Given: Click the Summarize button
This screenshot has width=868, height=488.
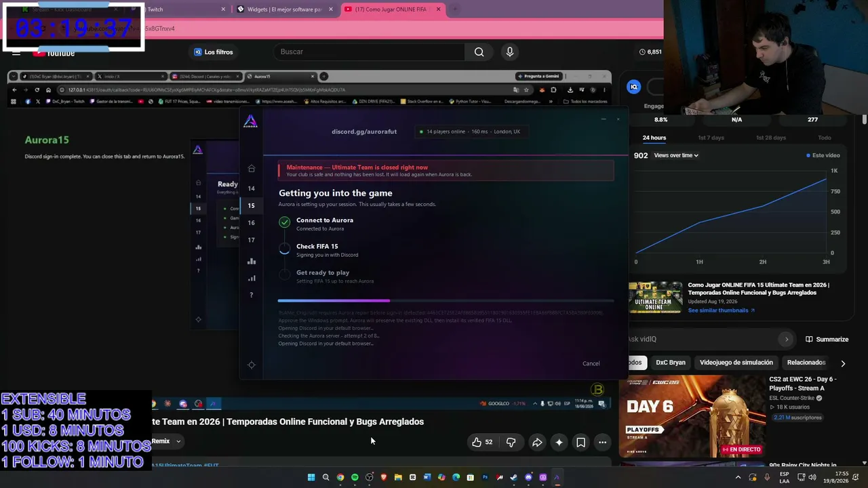Looking at the screenshot, I should 827,339.
